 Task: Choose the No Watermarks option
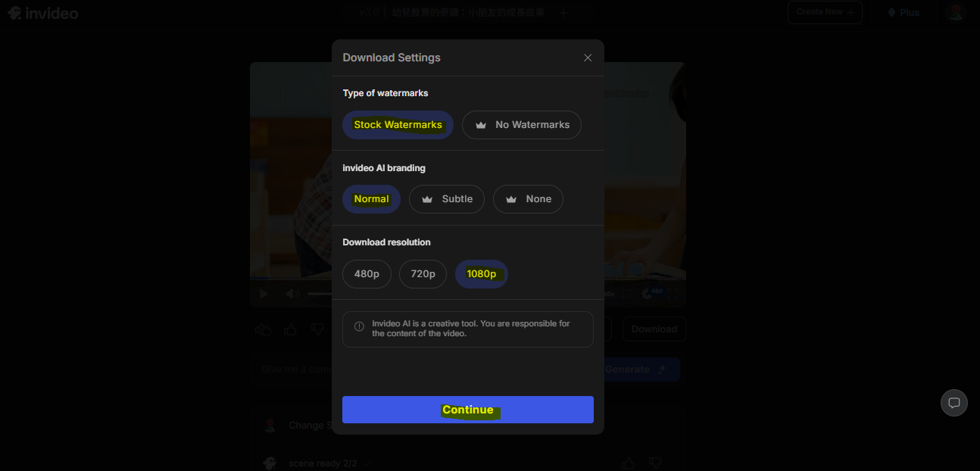coord(521,125)
